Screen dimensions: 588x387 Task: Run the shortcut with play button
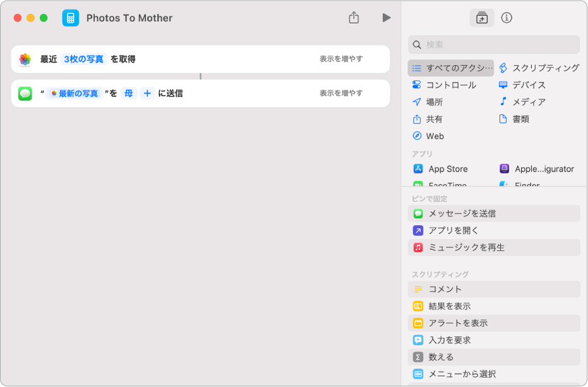[387, 18]
